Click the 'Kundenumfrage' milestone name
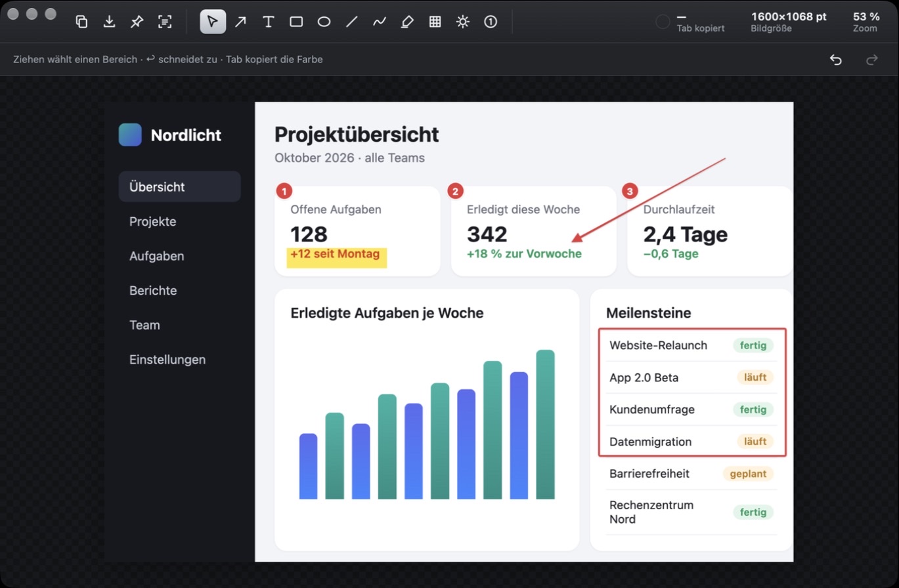 pyautogui.click(x=652, y=409)
